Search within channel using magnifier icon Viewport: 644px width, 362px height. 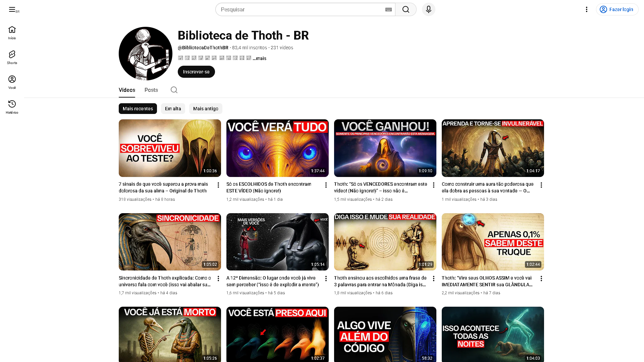click(174, 90)
